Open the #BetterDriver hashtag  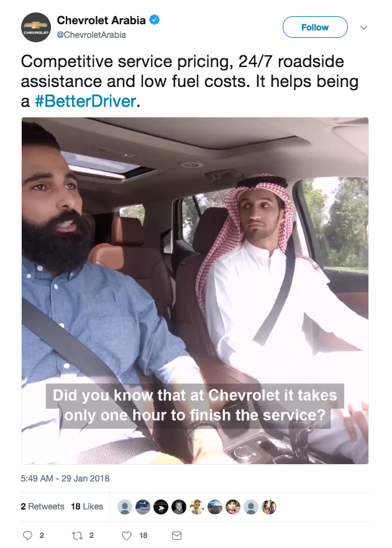tap(85, 101)
